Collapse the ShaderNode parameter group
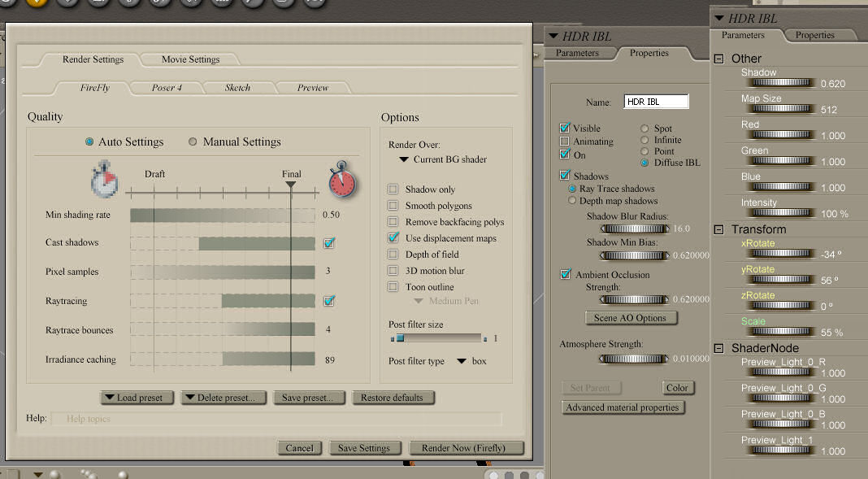This screenshot has height=479, width=868. 718,348
